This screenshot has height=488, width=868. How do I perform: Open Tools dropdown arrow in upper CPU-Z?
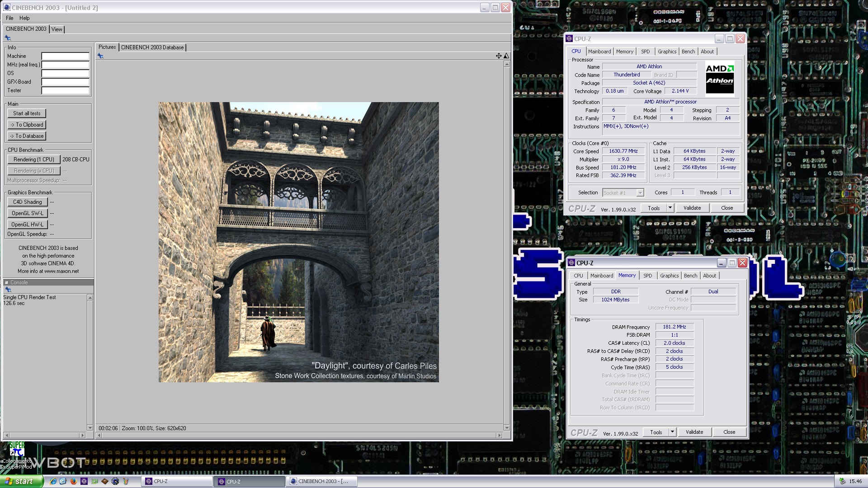pyautogui.click(x=670, y=208)
